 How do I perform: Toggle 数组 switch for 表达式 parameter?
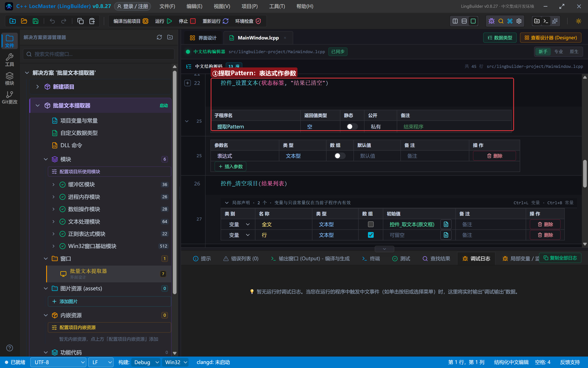(340, 156)
